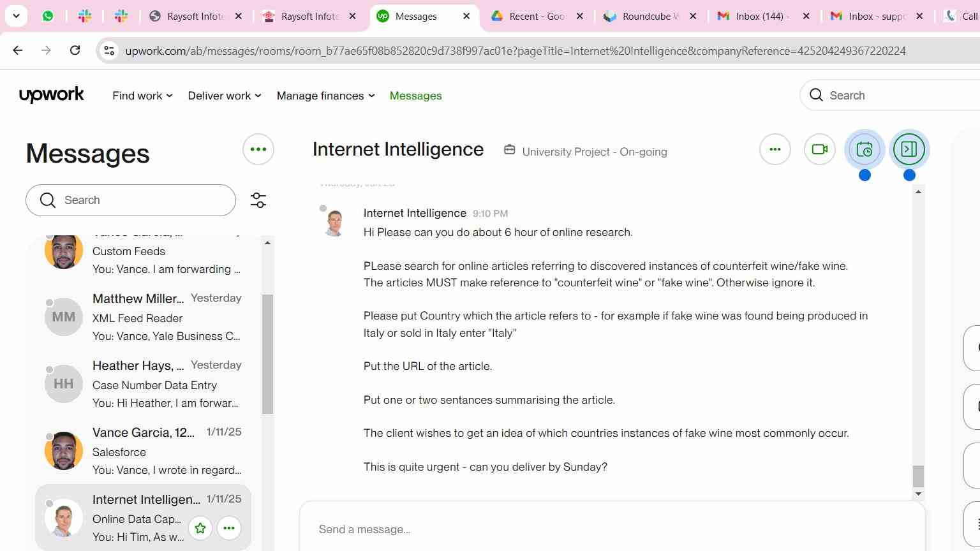
Task: Click the HH avatar of Heather Hays
Action: point(64,384)
